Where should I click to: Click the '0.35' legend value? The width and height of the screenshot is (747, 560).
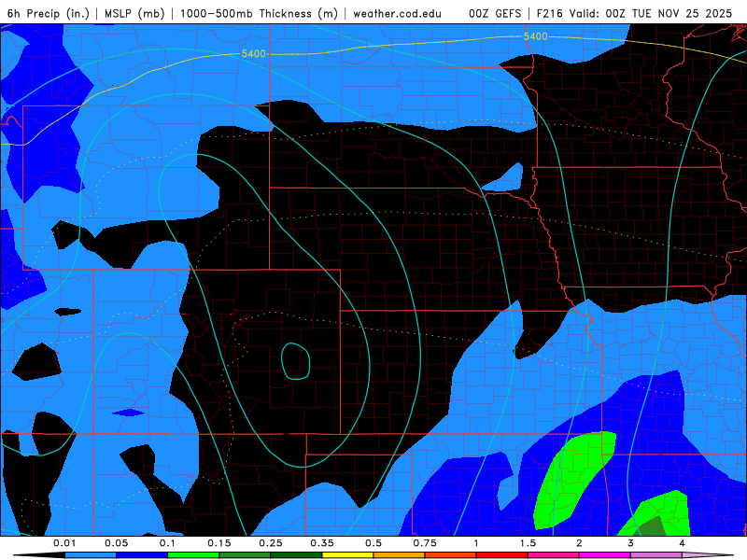322,543
